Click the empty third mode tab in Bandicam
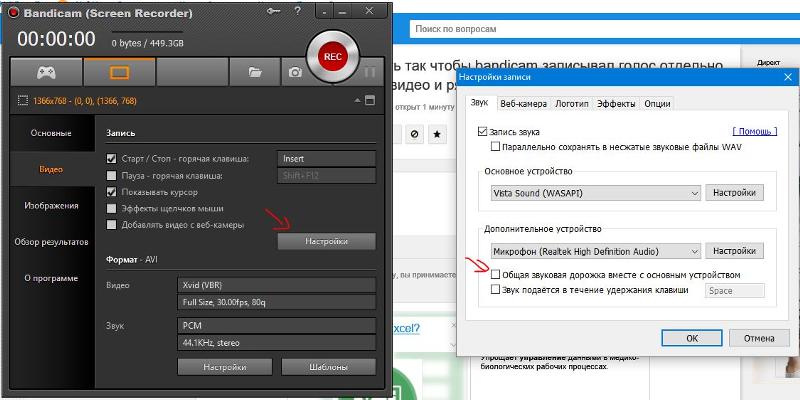 tap(192, 72)
